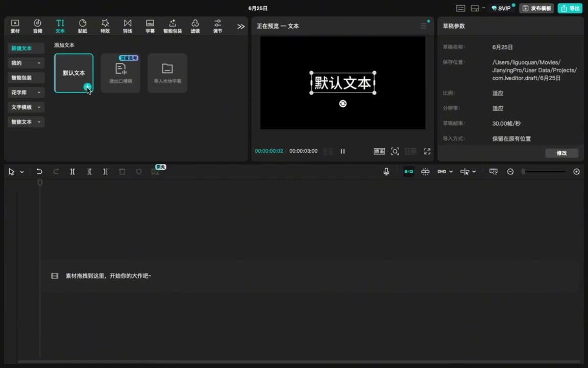Open the 特效 effects tab

click(105, 26)
